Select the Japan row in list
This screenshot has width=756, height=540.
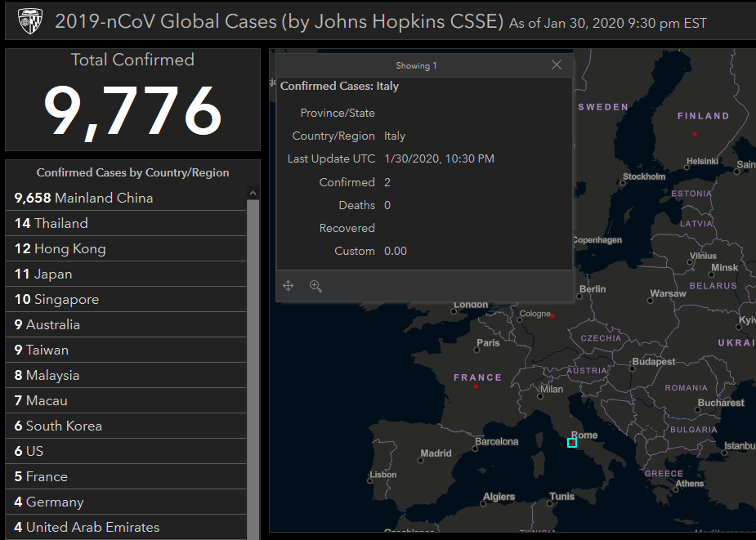point(126,274)
